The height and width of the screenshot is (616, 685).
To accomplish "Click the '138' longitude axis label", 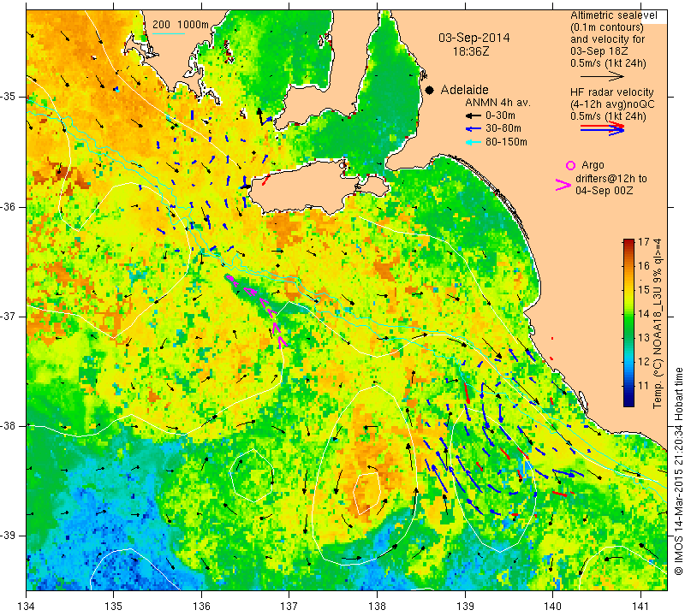I will click(377, 607).
